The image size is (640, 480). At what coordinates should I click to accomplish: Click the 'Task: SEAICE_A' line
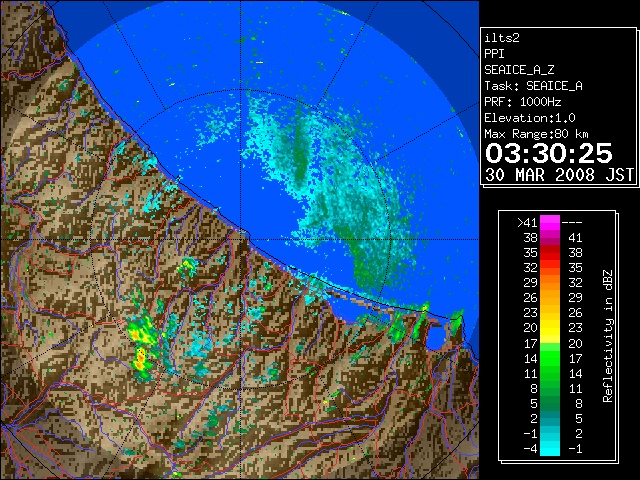click(533, 86)
